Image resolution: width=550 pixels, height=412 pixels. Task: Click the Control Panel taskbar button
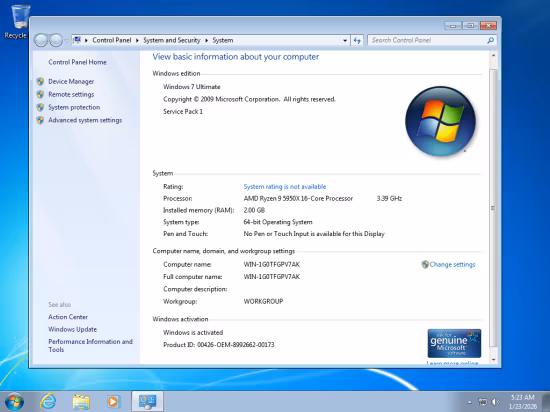tap(147, 401)
